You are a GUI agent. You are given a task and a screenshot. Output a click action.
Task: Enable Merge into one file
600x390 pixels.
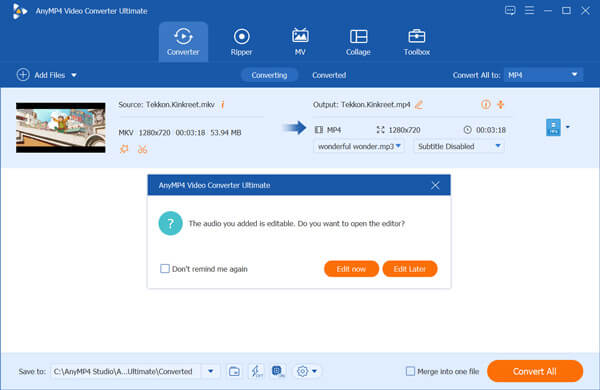pos(410,371)
